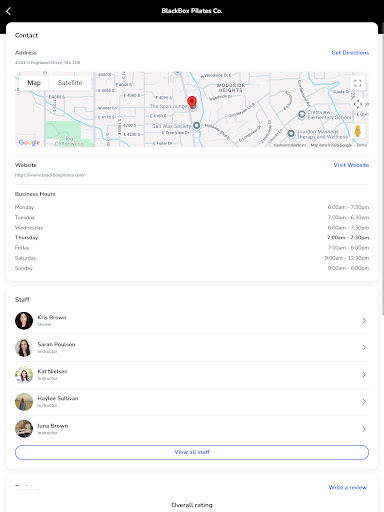The height and width of the screenshot is (512, 384).
Task: Select the Juna Brown name text
Action: [x=53, y=426]
